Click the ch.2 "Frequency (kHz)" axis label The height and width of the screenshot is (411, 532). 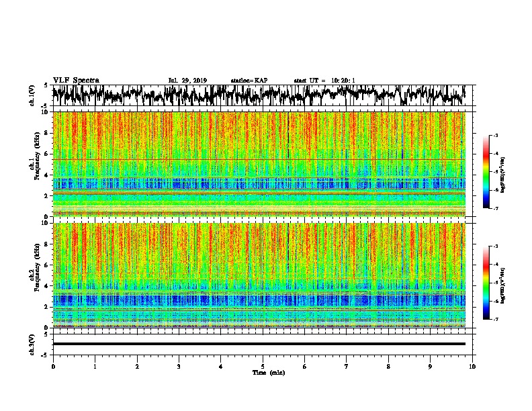point(38,267)
